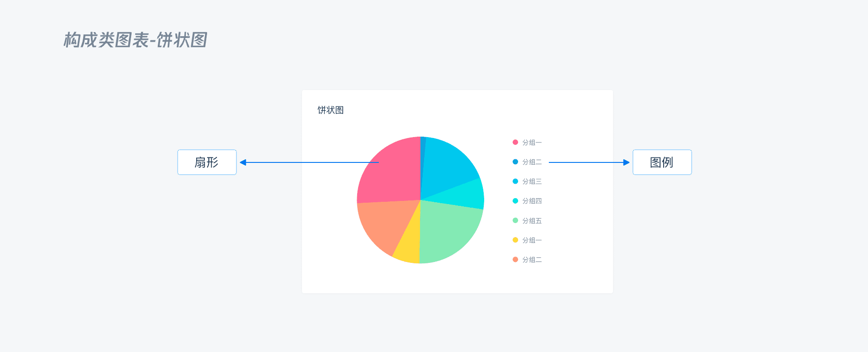The image size is (868, 352).
Task: Click the 分组五 legend label text
Action: [x=532, y=221]
